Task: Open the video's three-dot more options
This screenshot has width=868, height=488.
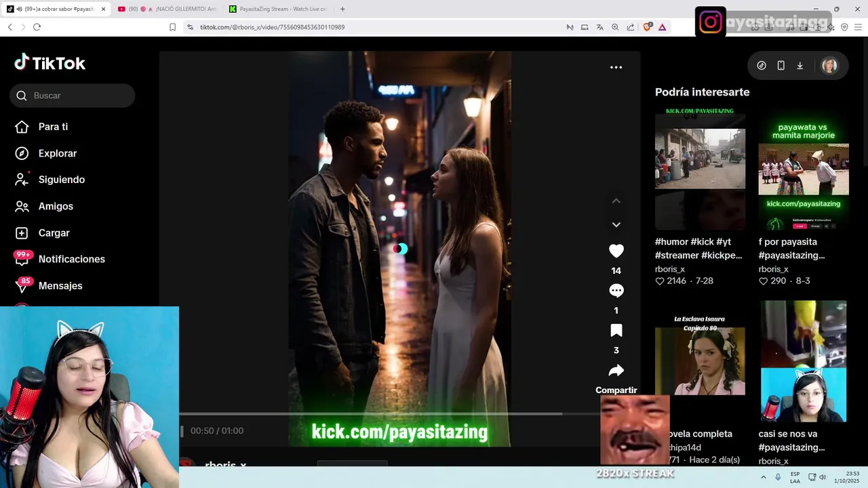Action: [x=616, y=67]
